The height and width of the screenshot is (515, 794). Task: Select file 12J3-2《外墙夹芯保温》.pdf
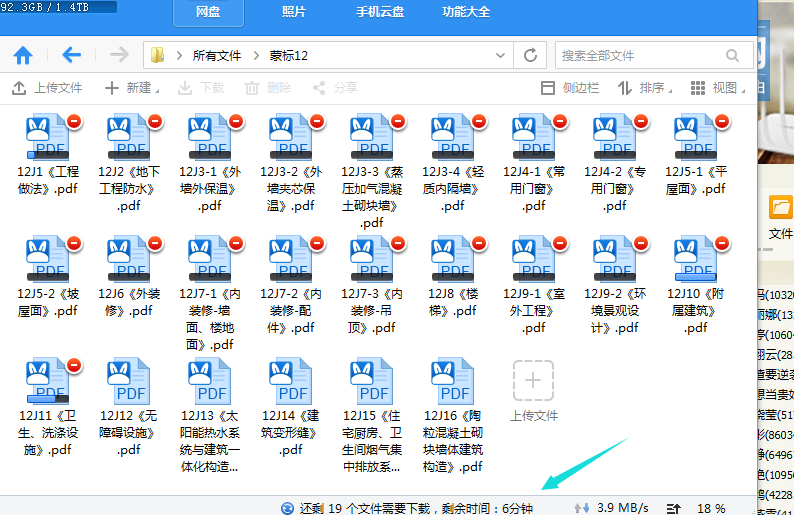pos(291,163)
